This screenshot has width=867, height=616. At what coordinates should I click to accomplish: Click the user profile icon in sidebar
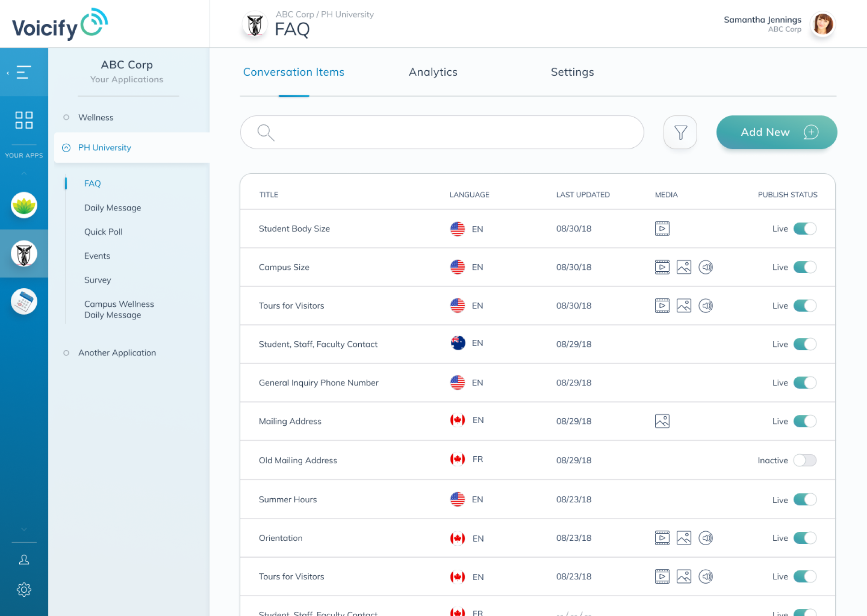pyautogui.click(x=24, y=560)
